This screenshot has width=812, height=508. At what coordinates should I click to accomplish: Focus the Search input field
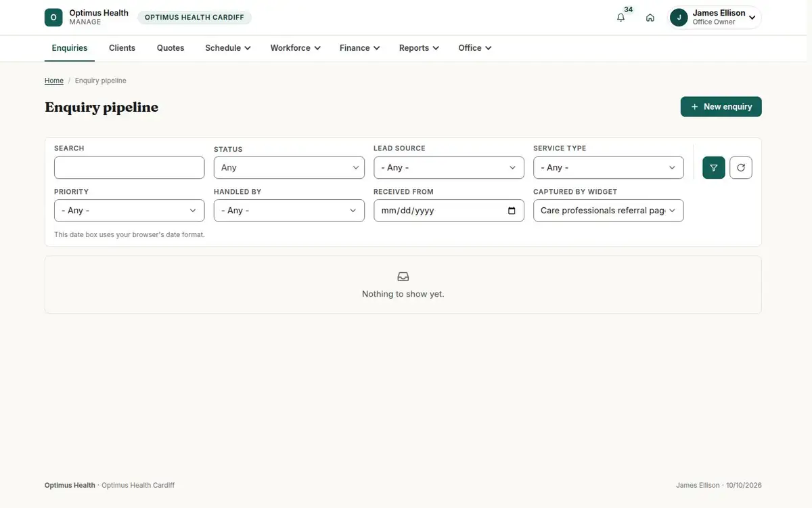(x=129, y=167)
